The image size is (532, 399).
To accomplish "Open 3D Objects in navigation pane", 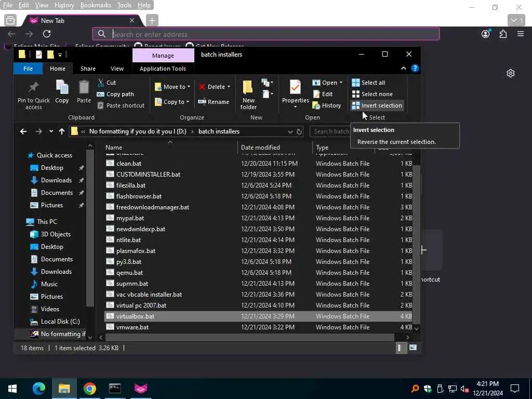I will coord(56,234).
